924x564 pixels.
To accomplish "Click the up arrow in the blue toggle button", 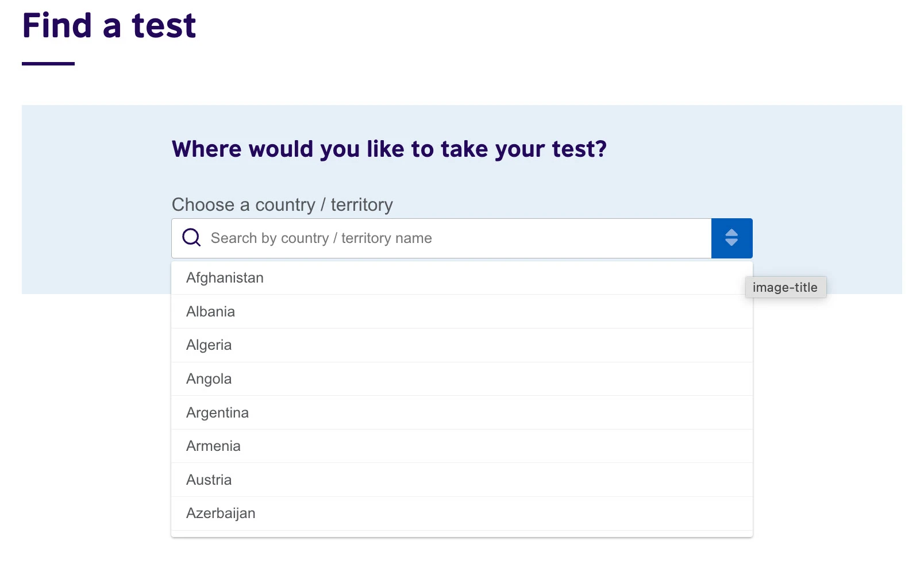I will pyautogui.click(x=731, y=233).
